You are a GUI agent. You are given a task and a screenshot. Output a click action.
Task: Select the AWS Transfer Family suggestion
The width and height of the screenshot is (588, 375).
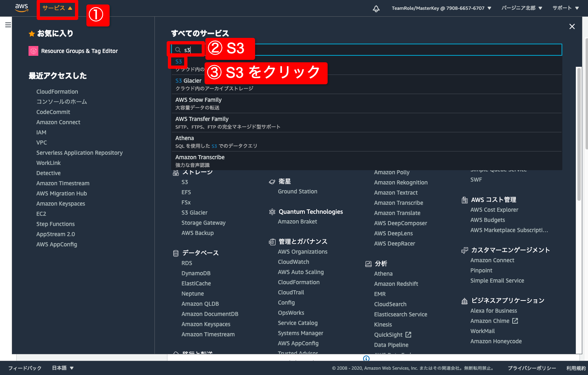(367, 123)
